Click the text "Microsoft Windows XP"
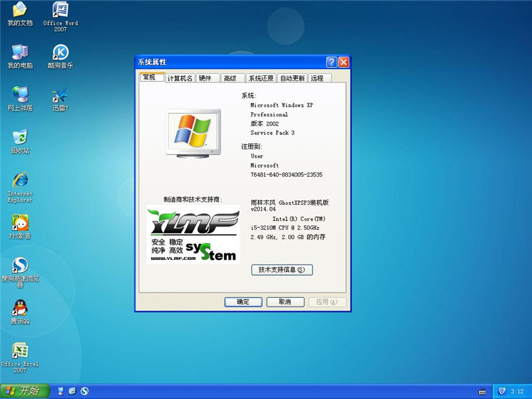This screenshot has height=399, width=532. click(281, 105)
